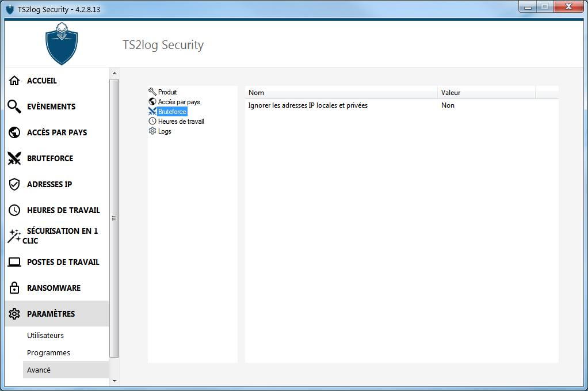Click the Heures de travail clock sidebar icon
The height and width of the screenshot is (391, 588).
point(14,210)
